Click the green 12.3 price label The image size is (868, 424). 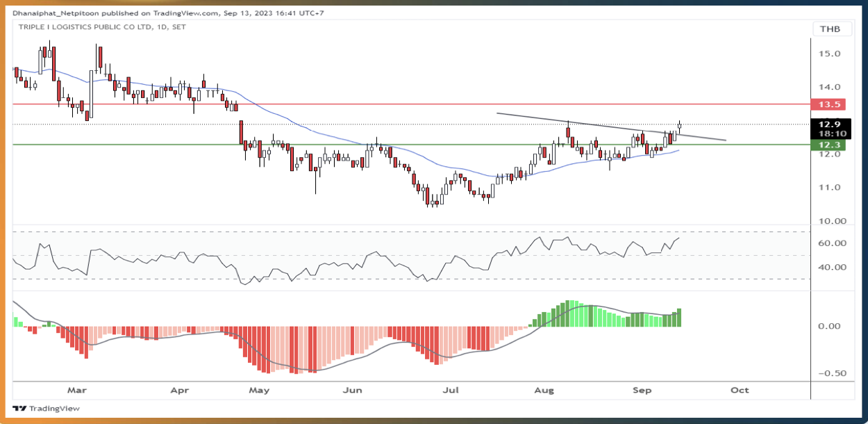(830, 145)
